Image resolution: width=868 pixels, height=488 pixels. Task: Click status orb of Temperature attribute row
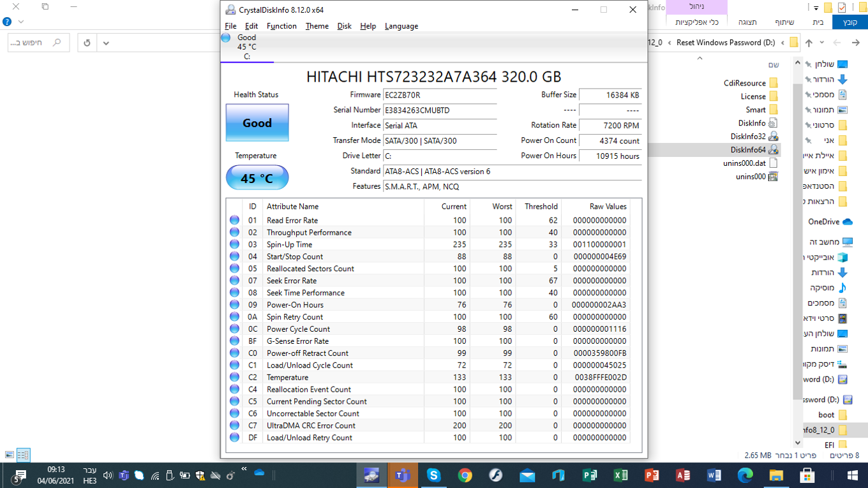coord(234,377)
